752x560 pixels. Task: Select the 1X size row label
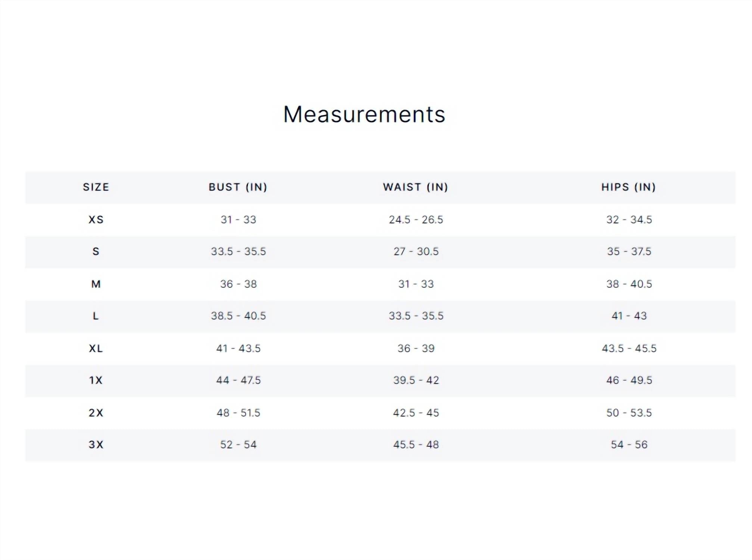(96, 380)
